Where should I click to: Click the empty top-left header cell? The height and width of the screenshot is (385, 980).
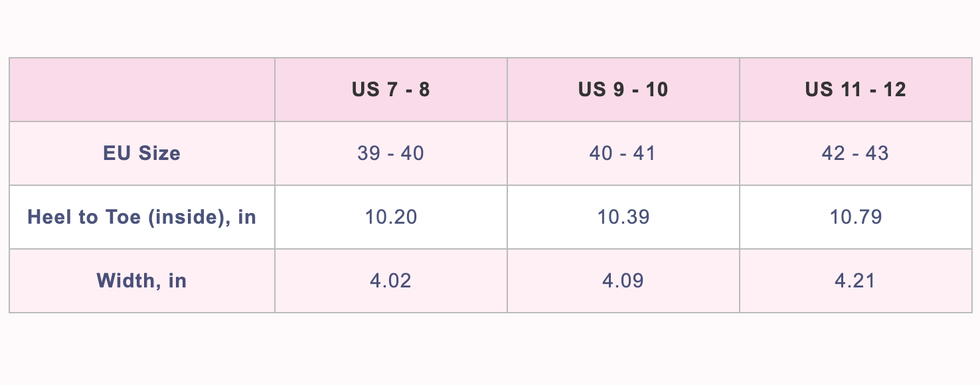pos(142,90)
